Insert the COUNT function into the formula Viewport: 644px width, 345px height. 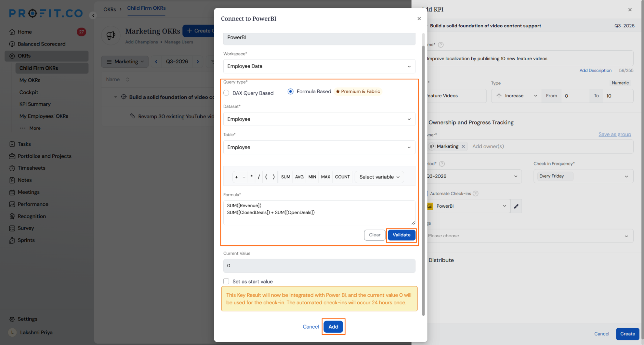coord(342,177)
